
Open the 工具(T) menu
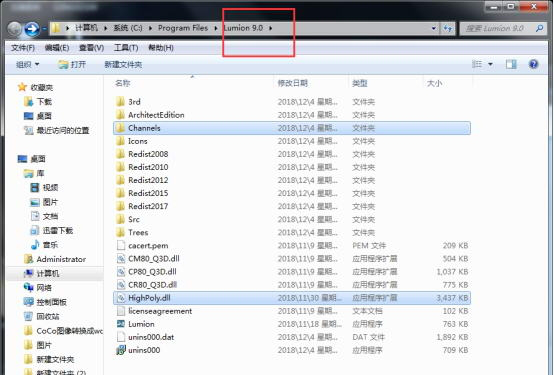[126, 48]
